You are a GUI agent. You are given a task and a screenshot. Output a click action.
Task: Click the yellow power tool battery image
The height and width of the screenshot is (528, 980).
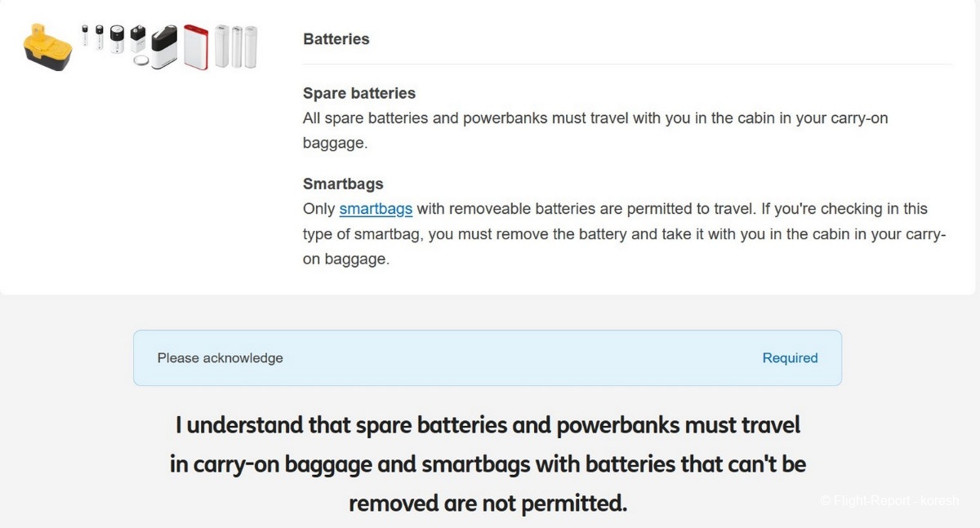[x=47, y=47]
